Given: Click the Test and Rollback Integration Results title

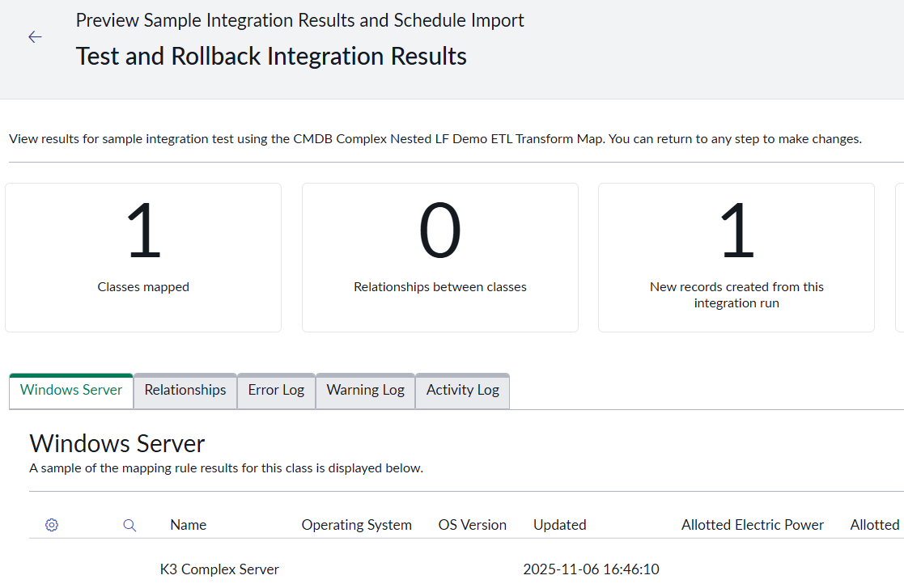Looking at the screenshot, I should pos(271,57).
